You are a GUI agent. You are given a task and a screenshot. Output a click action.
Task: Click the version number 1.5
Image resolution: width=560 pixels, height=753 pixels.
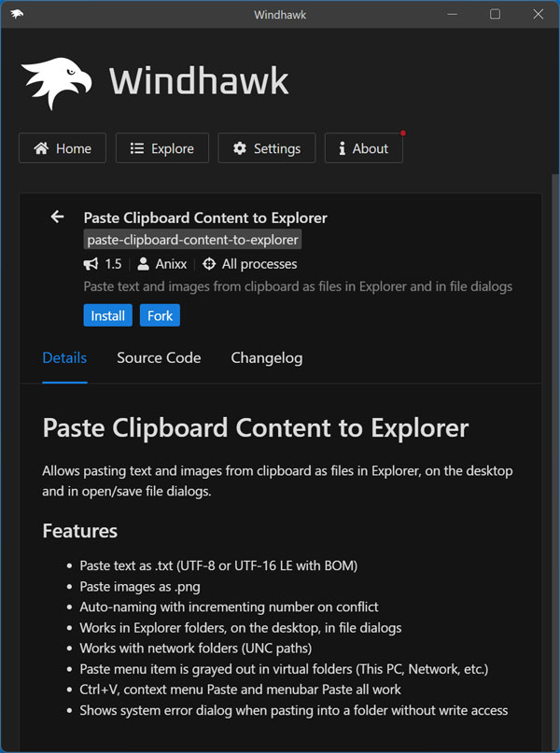click(x=113, y=264)
